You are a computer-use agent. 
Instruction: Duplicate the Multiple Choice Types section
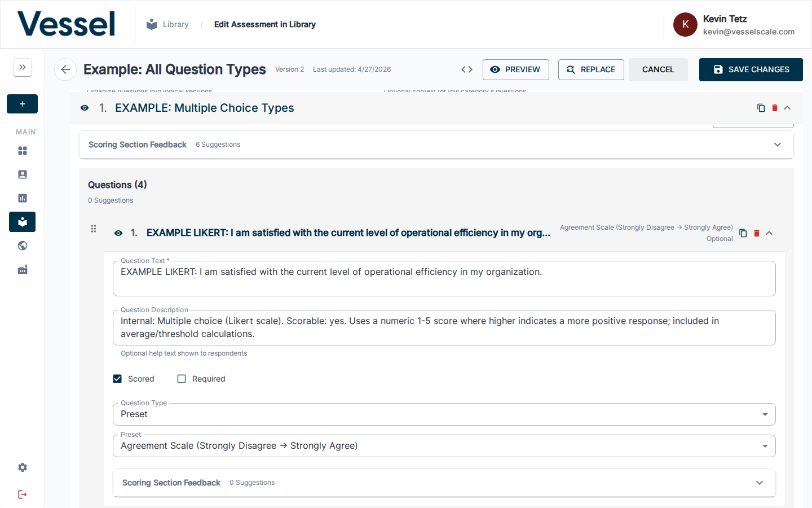click(x=761, y=108)
